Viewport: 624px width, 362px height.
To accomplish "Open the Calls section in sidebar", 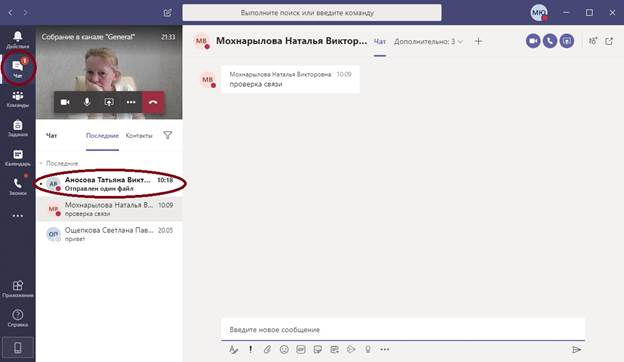I will coord(18,186).
